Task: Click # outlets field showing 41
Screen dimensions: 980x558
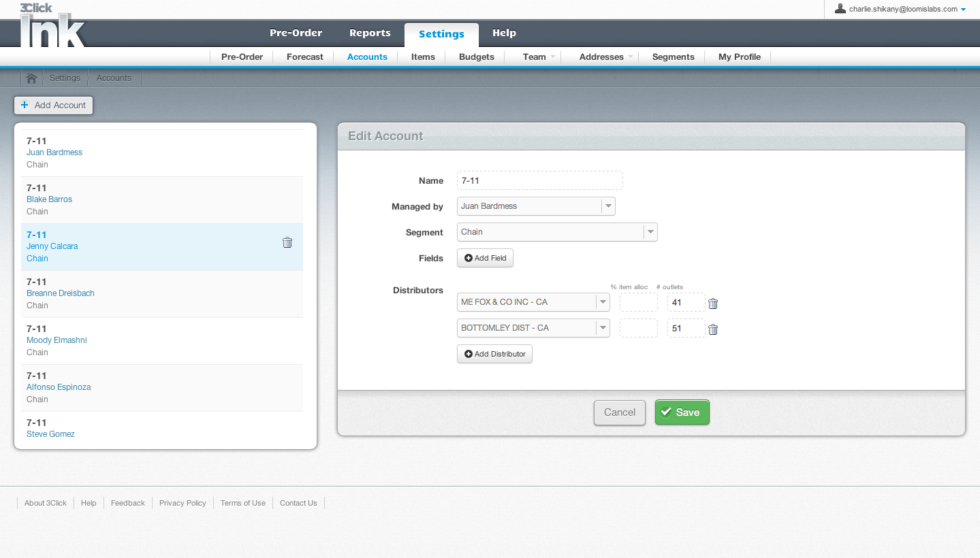Action: click(686, 302)
